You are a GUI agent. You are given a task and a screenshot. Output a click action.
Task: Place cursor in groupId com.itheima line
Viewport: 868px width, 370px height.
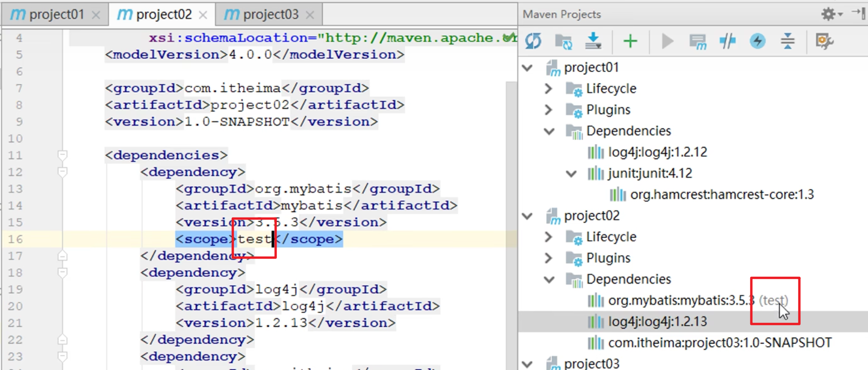click(x=237, y=88)
